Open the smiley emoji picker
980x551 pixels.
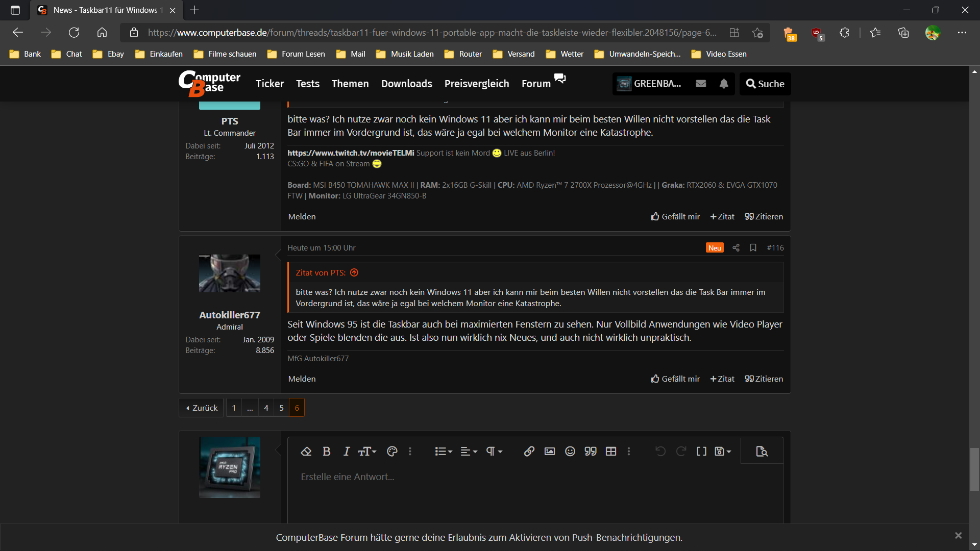(570, 452)
